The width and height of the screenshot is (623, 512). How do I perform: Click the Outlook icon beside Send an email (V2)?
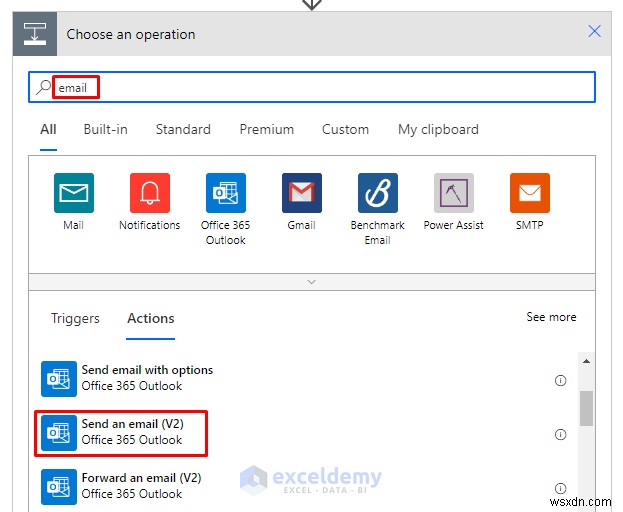(59, 433)
